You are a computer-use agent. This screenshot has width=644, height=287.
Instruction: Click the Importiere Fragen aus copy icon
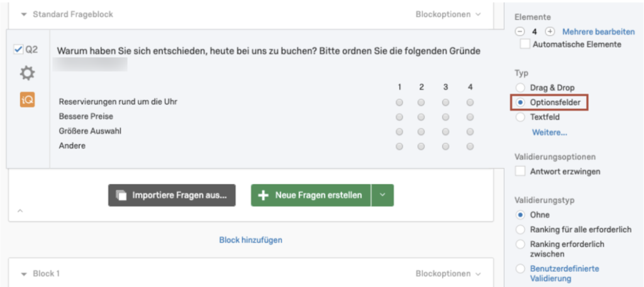(121, 195)
